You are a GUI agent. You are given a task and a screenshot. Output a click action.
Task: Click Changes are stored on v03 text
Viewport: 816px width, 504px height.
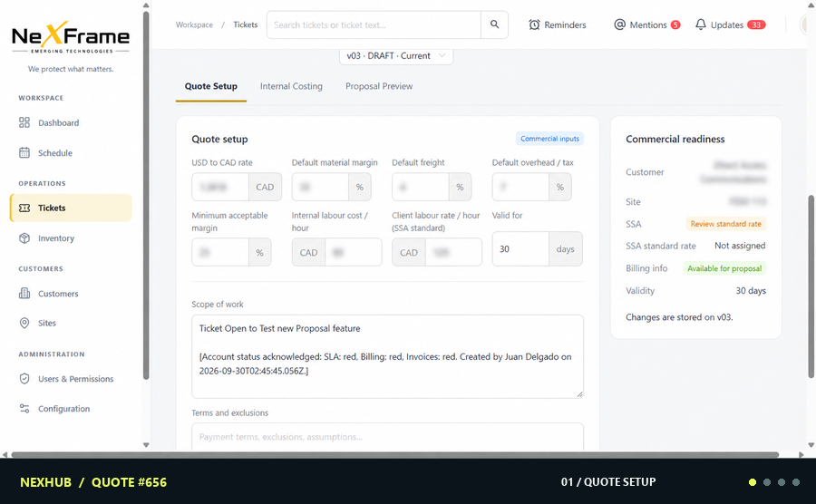pyautogui.click(x=679, y=317)
